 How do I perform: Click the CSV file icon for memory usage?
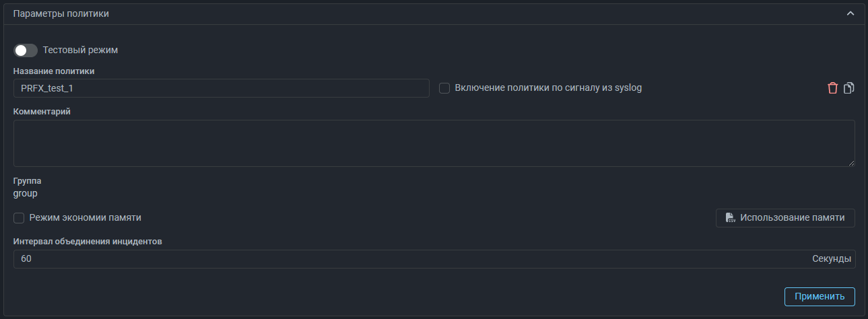pyautogui.click(x=730, y=217)
